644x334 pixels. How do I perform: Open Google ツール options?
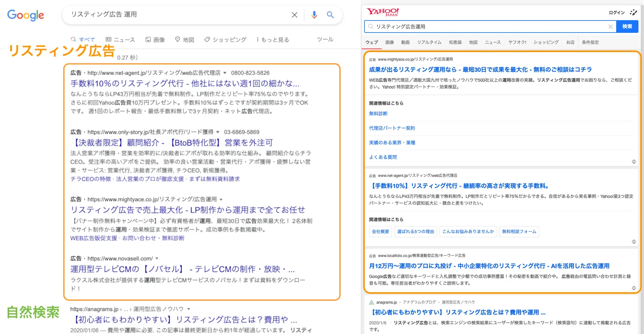click(325, 39)
